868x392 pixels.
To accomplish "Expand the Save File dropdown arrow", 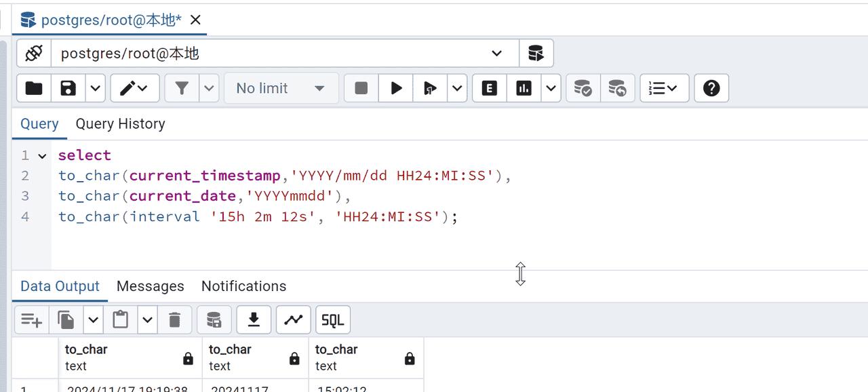I will pos(96,88).
